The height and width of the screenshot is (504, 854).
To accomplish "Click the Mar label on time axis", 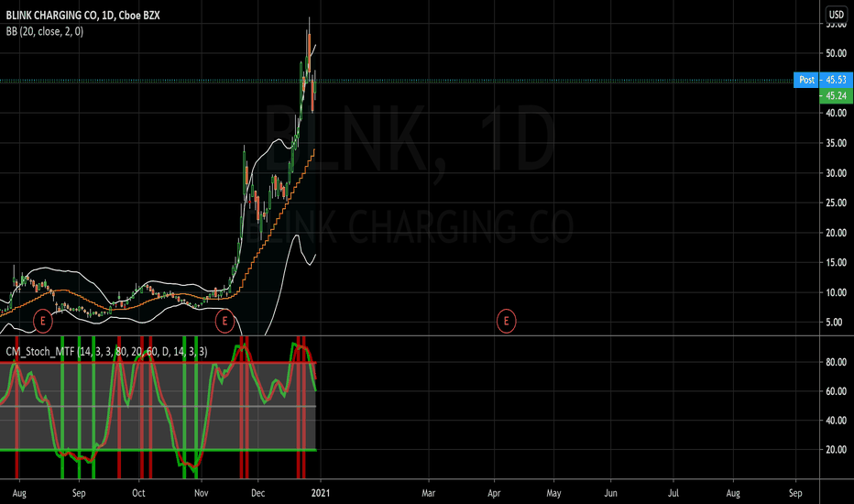I will tap(429, 493).
